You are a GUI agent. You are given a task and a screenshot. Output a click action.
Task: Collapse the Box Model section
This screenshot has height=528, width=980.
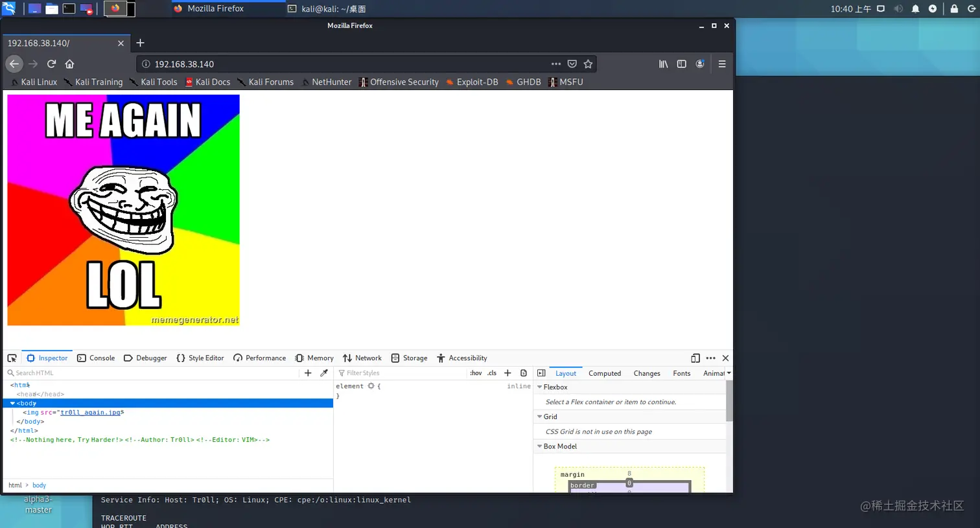[x=539, y=446]
